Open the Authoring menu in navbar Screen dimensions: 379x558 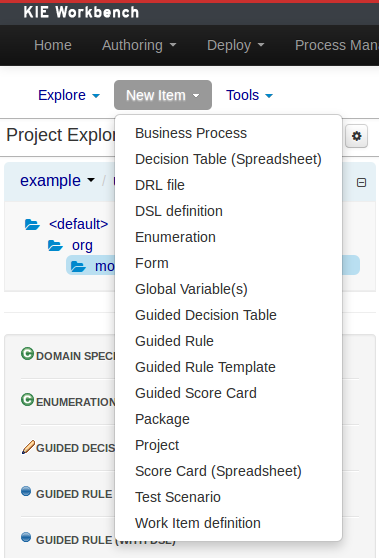coord(139,45)
